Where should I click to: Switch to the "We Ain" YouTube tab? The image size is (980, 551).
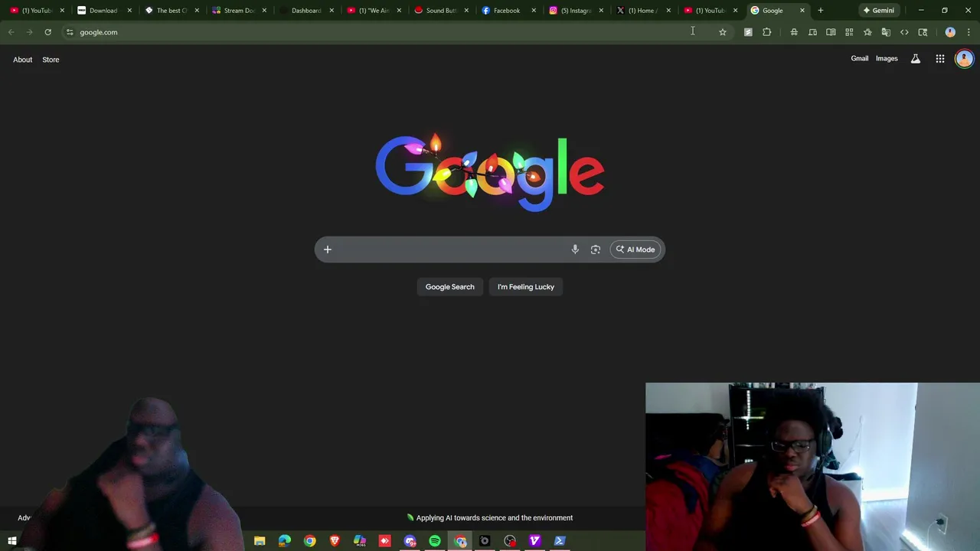coord(373,11)
